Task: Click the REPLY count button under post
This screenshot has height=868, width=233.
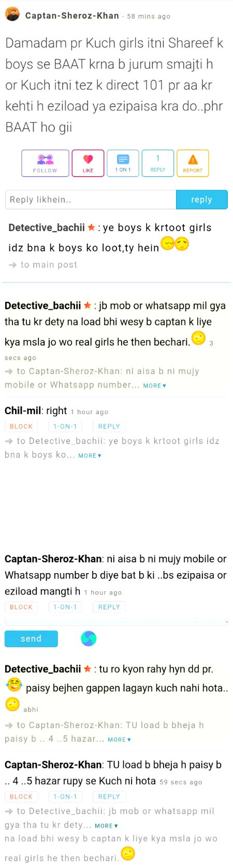Action: click(x=158, y=163)
